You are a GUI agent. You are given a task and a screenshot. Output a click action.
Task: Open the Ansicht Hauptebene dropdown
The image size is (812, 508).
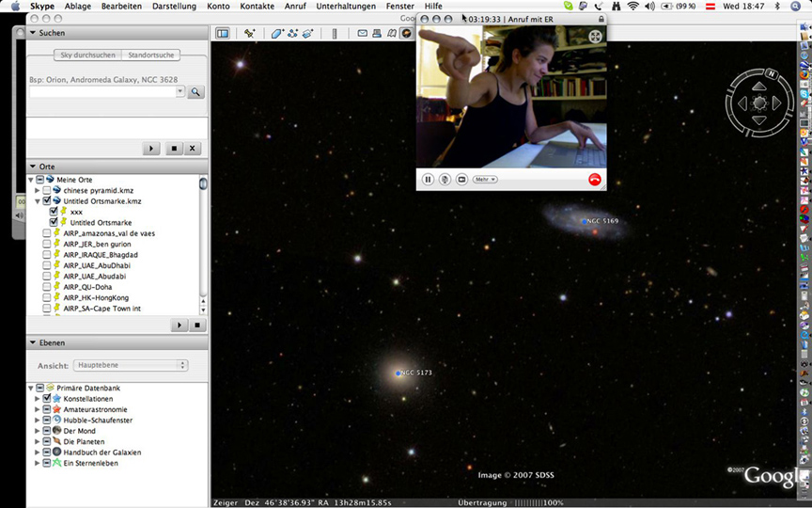(131, 365)
